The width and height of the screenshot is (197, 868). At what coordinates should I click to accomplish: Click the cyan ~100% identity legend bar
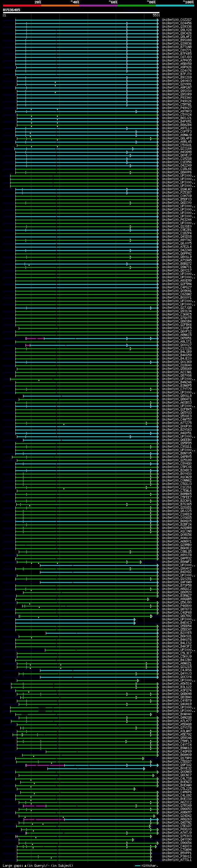(175, 6)
